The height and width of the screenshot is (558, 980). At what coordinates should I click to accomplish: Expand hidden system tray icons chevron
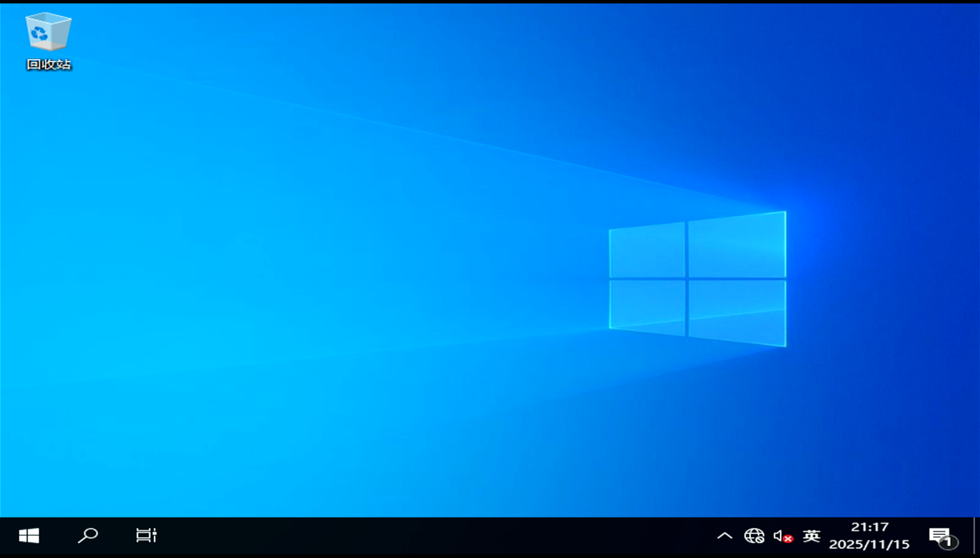click(x=724, y=536)
